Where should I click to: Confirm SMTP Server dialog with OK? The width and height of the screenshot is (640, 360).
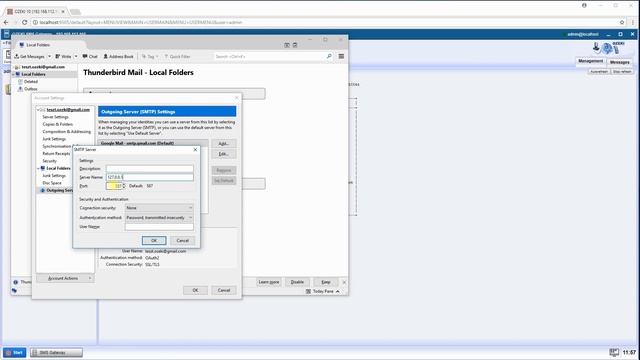click(154, 240)
